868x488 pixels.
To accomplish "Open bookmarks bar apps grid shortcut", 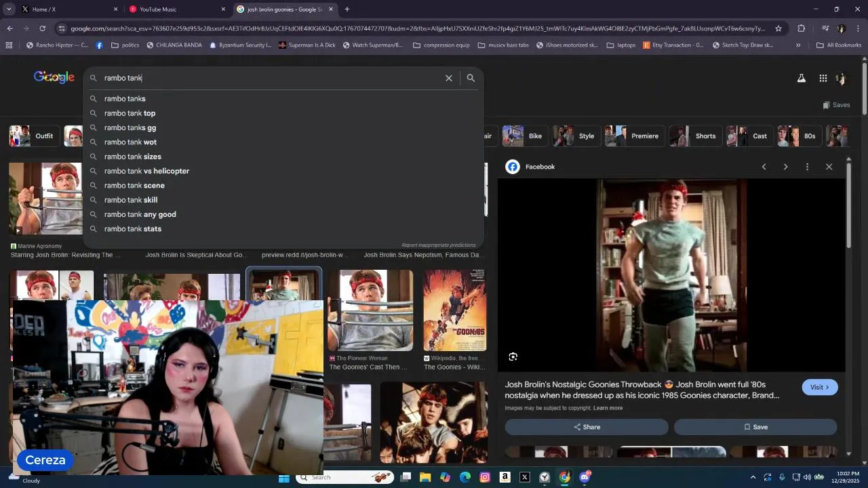I will pyautogui.click(x=9, y=45).
